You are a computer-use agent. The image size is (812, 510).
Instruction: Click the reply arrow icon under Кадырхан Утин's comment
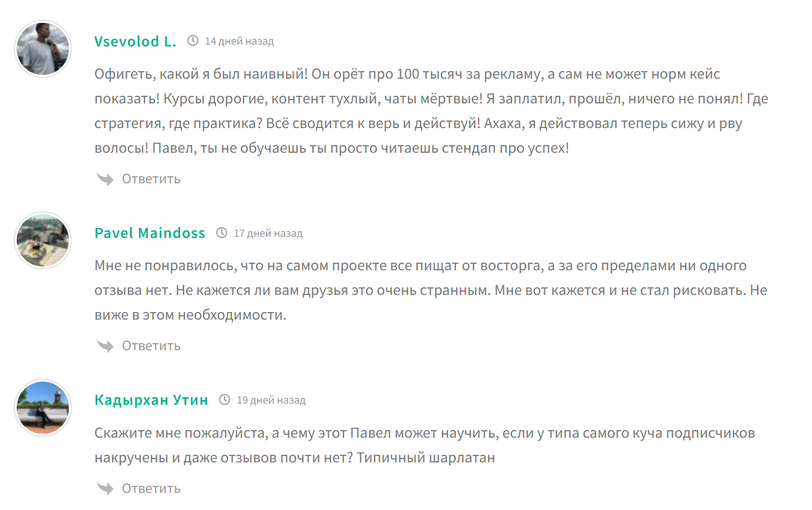pyautogui.click(x=105, y=488)
